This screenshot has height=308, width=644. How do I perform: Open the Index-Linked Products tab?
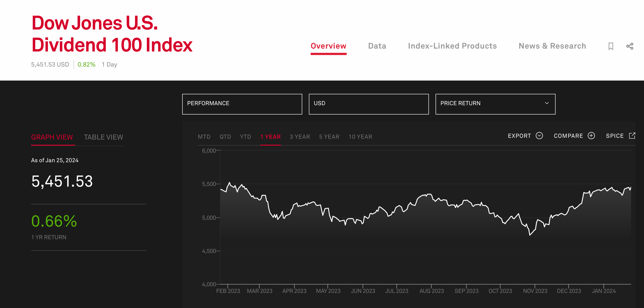click(x=452, y=46)
